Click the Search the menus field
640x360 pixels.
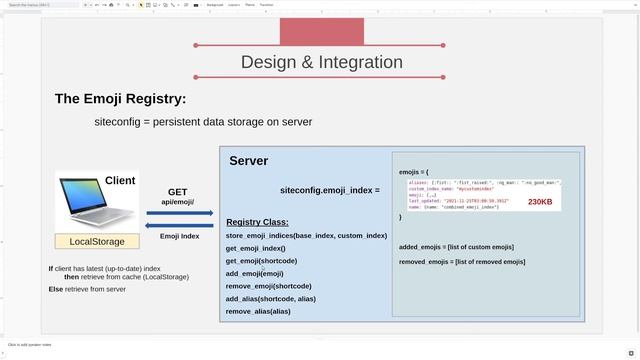43,5
